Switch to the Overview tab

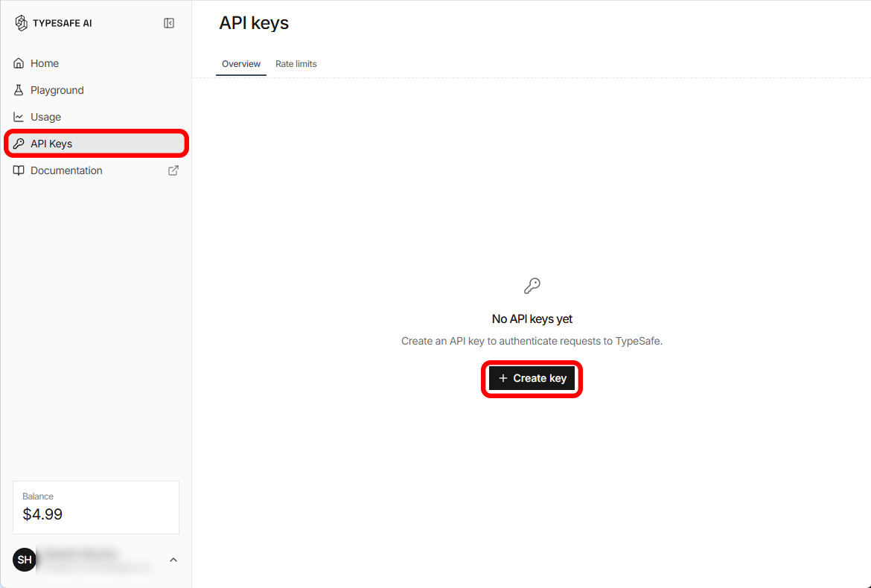[x=241, y=64]
